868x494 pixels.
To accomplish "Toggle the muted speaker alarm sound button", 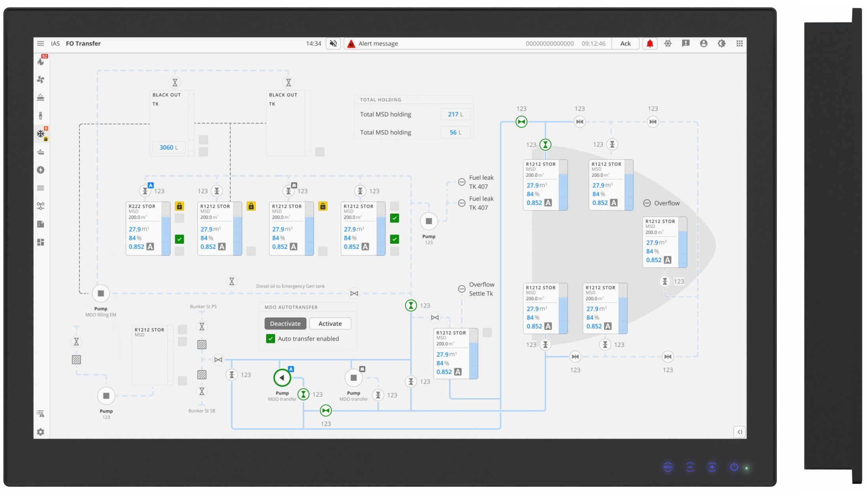I will pyautogui.click(x=334, y=44).
